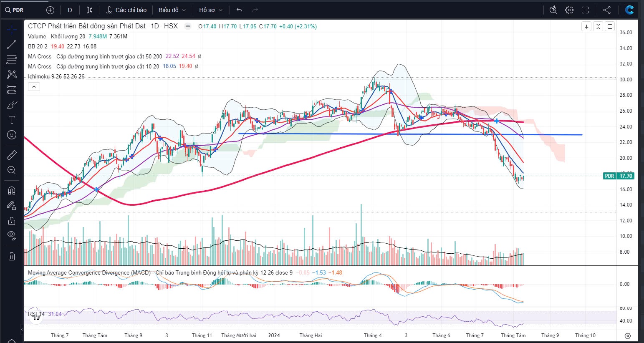Select the Ichimoku 9 26 52 26 26 legend
644x343 pixels.
click(56, 76)
